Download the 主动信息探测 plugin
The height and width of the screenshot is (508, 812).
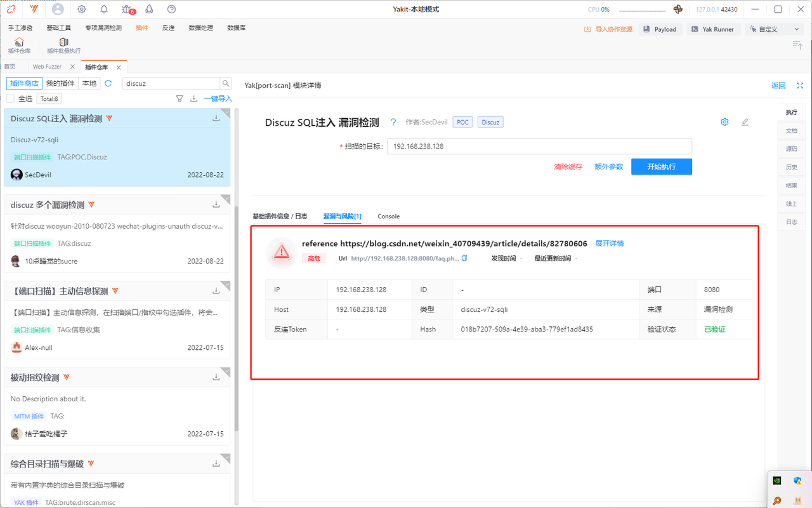point(216,291)
